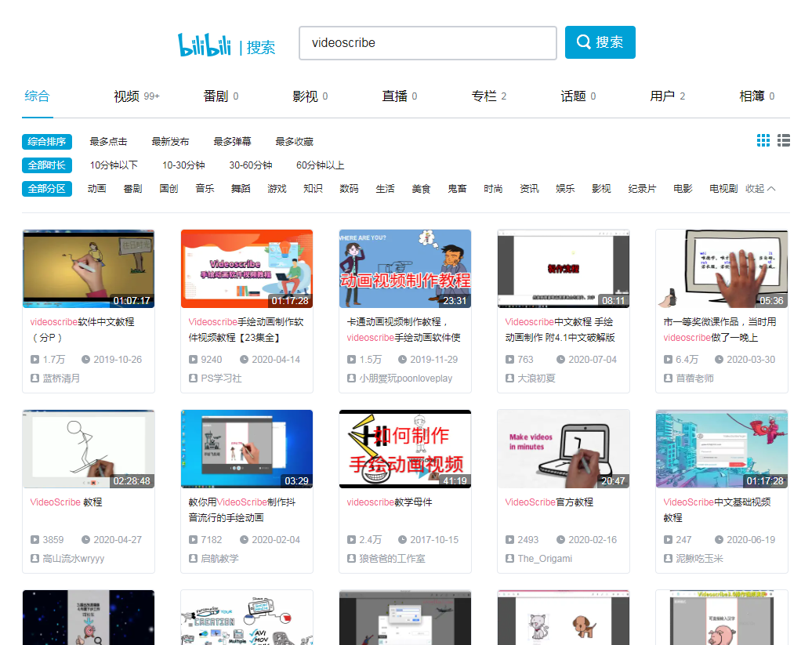Open 如何制作手绘动画视频 thumbnail
The width and height of the screenshot is (812, 645).
(x=405, y=449)
